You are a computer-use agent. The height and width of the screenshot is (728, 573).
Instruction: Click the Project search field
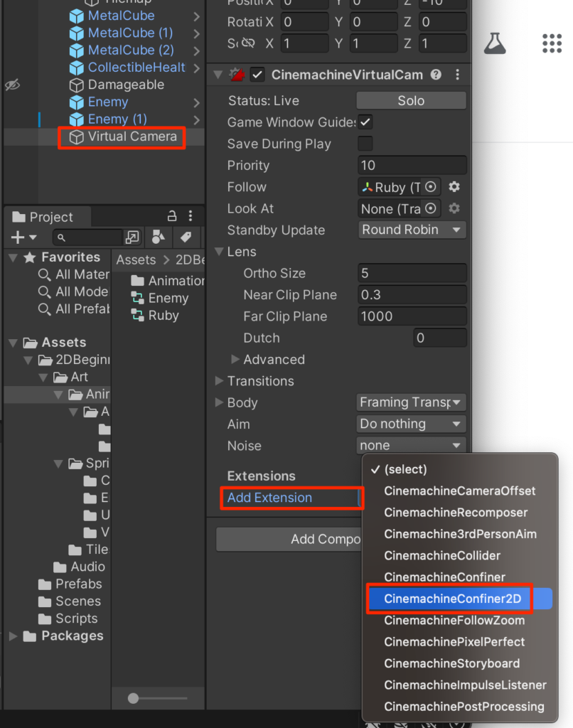[87, 237]
